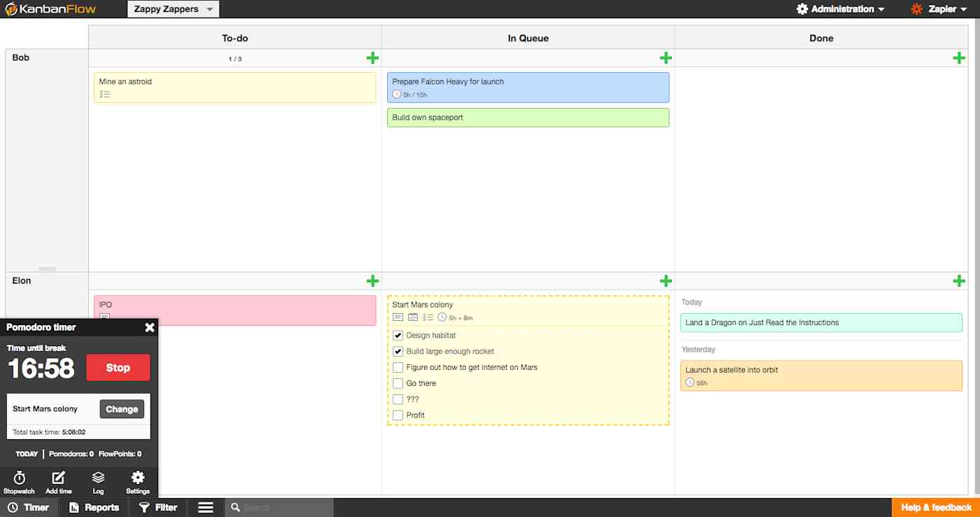Click green plus to add task in Bob's To-do
This screenshot has height=517, width=980.
point(373,58)
